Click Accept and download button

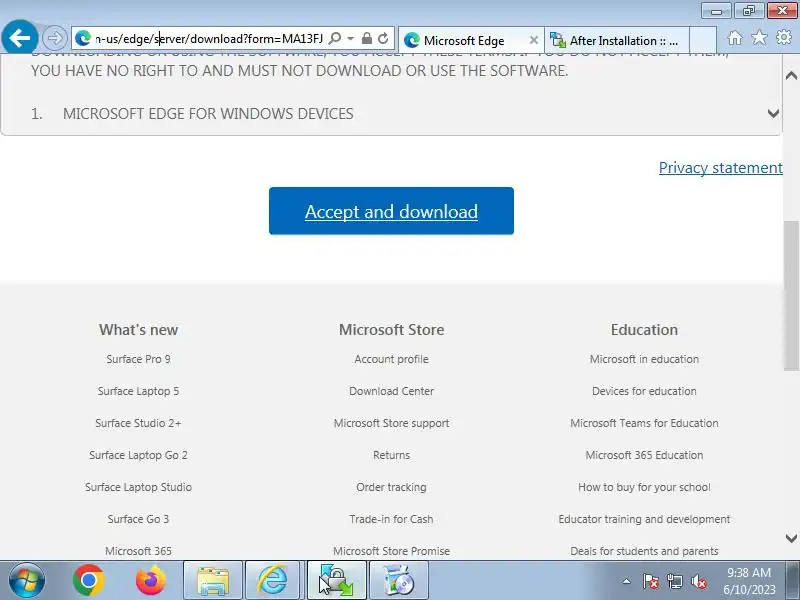click(391, 211)
